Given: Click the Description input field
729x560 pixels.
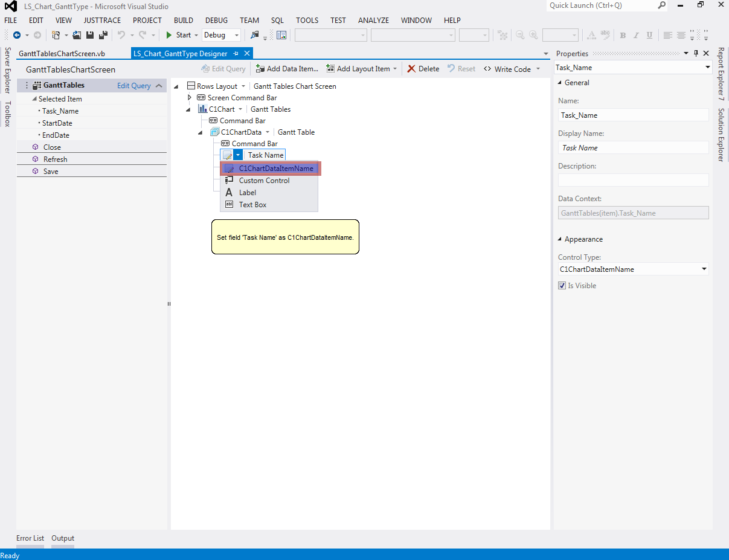Looking at the screenshot, I should pyautogui.click(x=633, y=180).
